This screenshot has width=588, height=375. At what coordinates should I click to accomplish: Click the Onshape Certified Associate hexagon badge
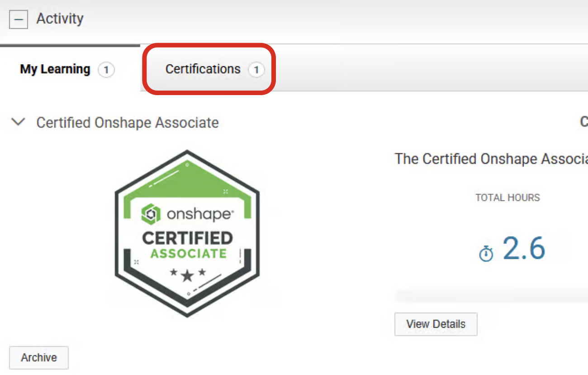[187, 233]
